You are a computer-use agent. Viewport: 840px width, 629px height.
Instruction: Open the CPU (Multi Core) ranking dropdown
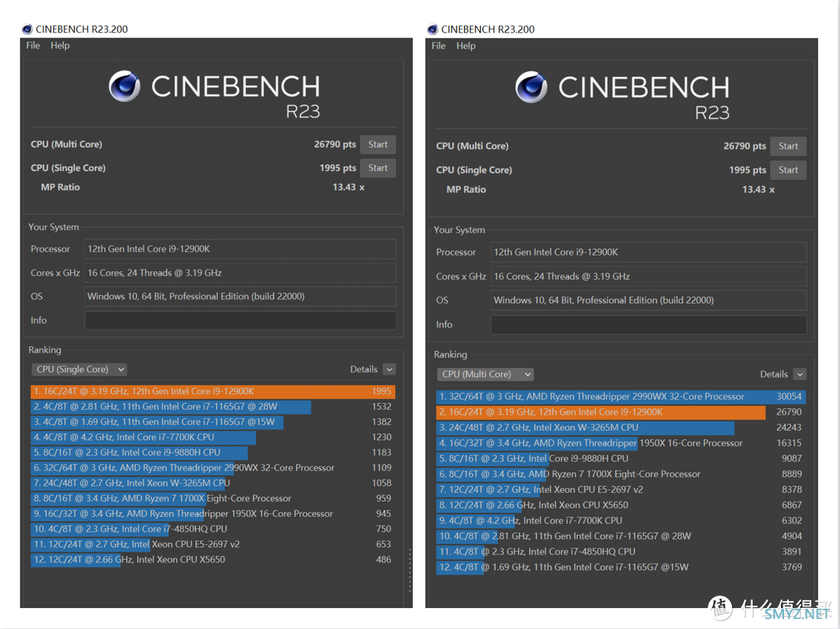coord(485,374)
